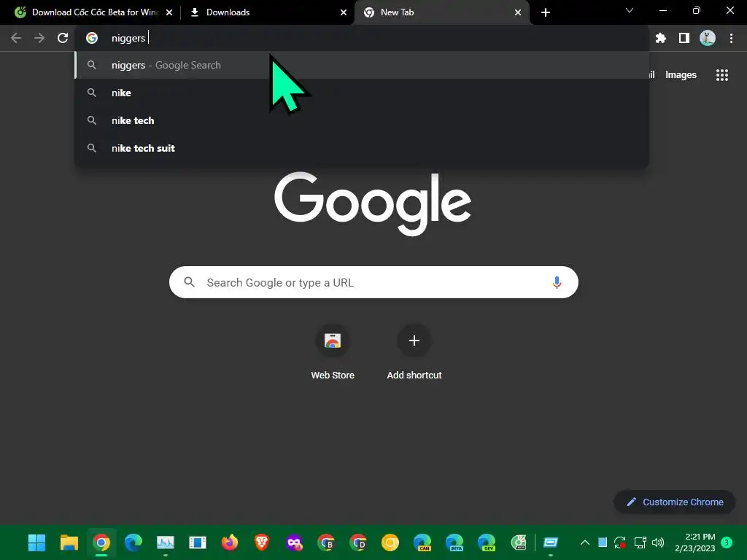Open the Images link
This screenshot has height=560, width=747.
pyautogui.click(x=681, y=75)
